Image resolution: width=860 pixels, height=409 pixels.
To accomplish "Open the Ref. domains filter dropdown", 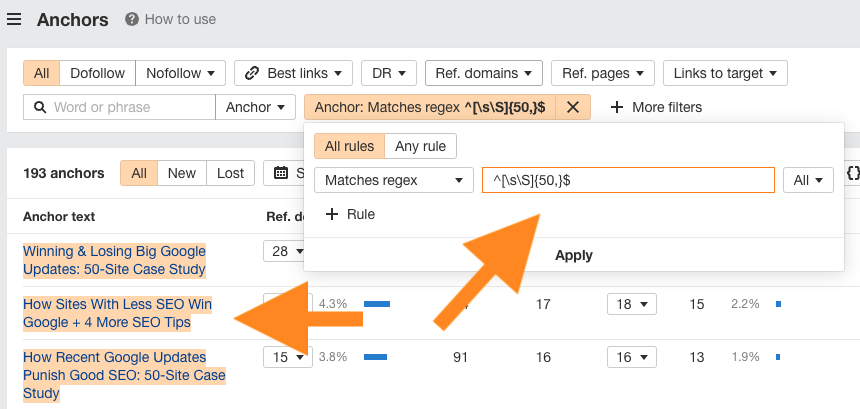I will [x=484, y=73].
